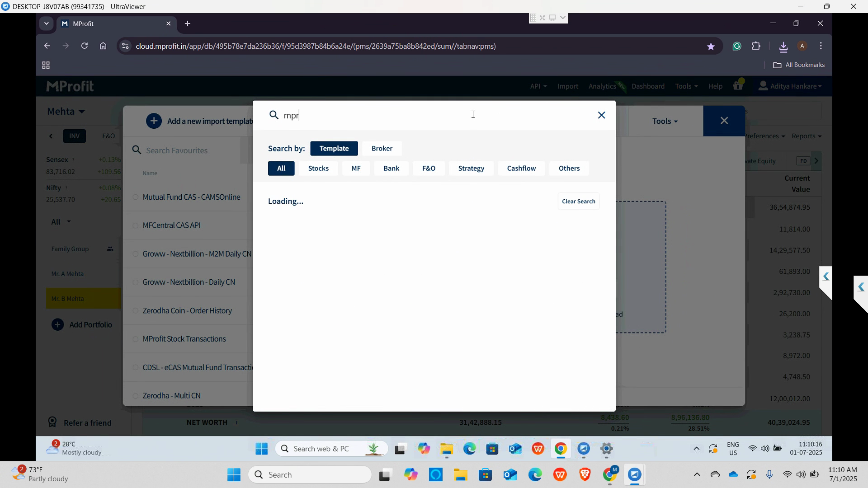Add a new import template plus icon
The image size is (868, 488).
click(154, 121)
